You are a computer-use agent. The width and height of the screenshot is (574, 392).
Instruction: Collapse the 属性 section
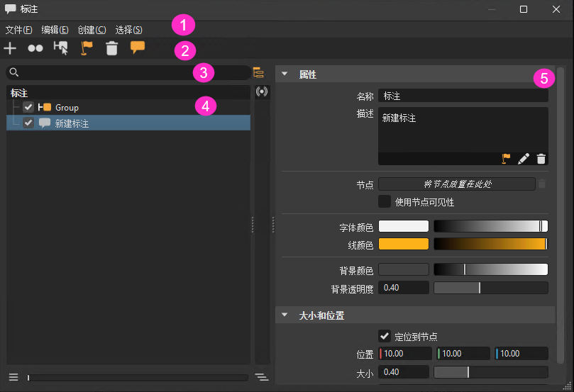pyautogui.click(x=285, y=74)
